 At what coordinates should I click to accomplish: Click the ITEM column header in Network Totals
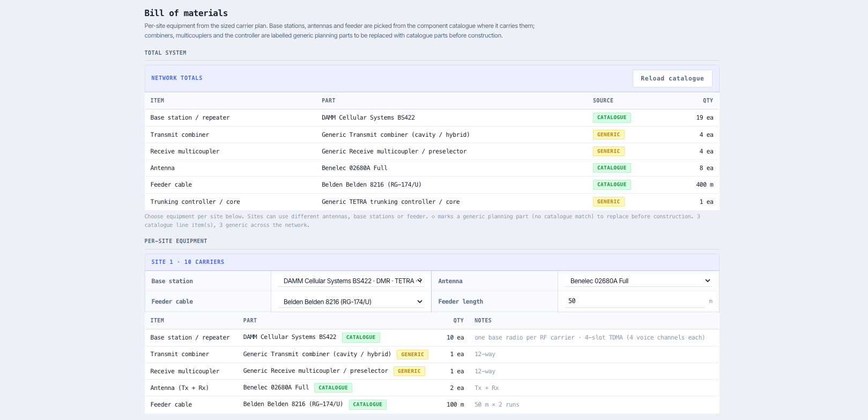tap(157, 101)
